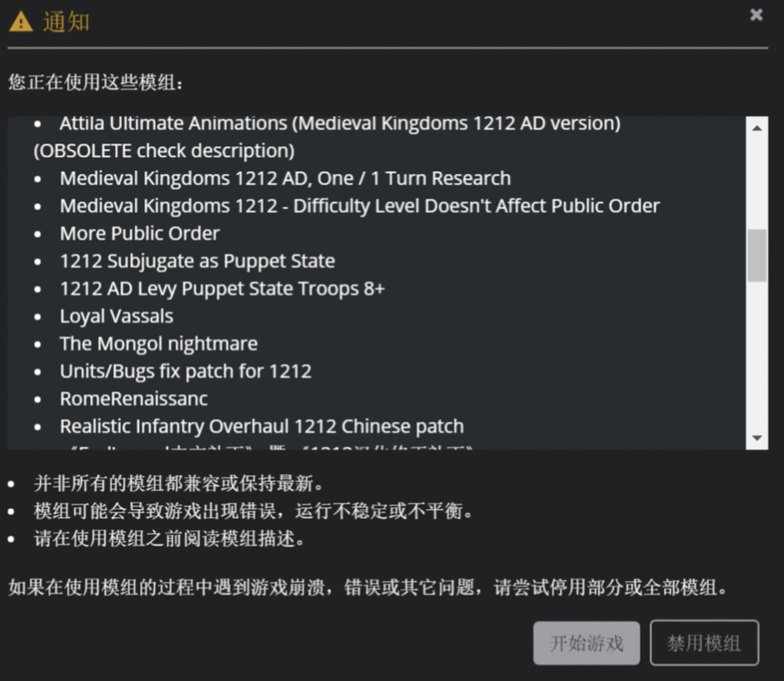This screenshot has height=681, width=784.
Task: Click the 开始游戏 start game button
Action: click(586, 643)
